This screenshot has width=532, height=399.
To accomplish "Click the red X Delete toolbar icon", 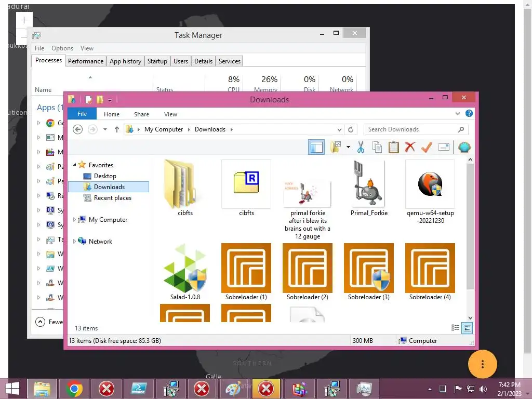I will click(410, 147).
